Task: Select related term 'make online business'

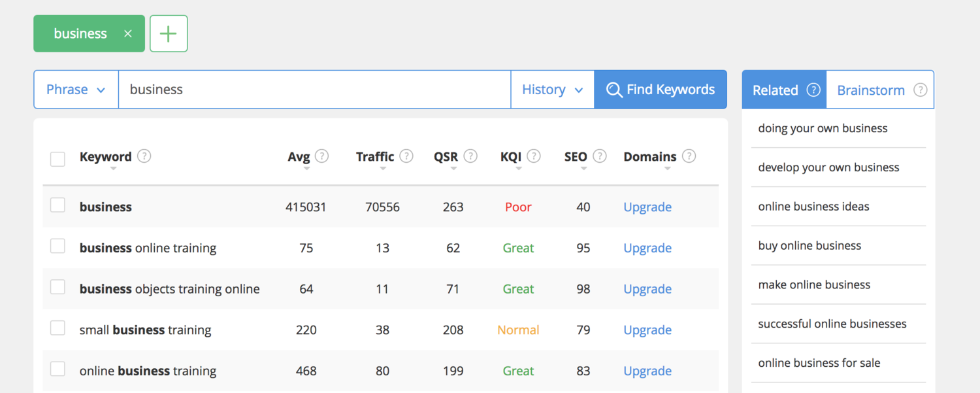Action: tap(814, 284)
